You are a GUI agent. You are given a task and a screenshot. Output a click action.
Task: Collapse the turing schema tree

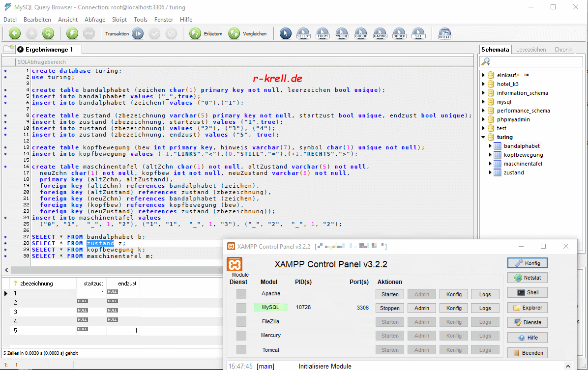click(x=483, y=137)
